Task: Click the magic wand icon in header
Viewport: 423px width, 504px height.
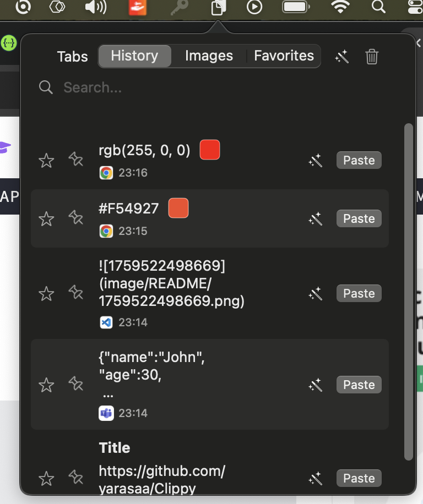Action: pyautogui.click(x=341, y=57)
